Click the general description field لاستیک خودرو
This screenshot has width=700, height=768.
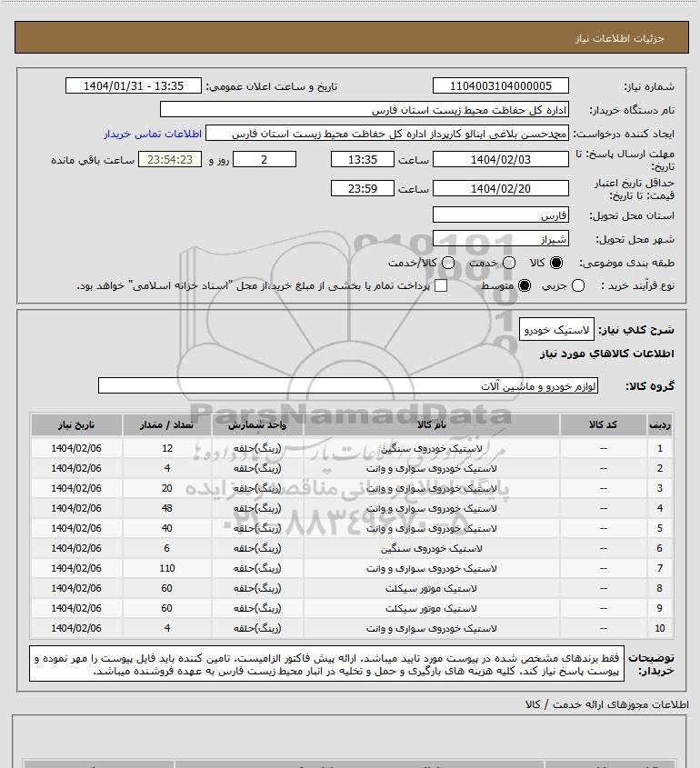tap(556, 330)
